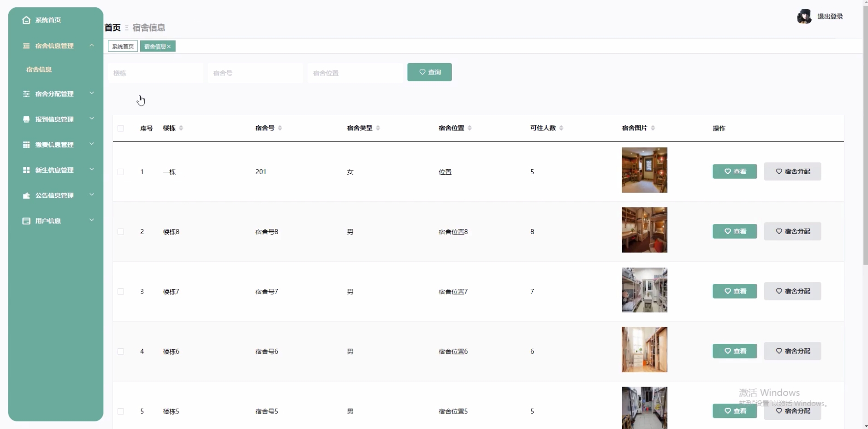Click the 报到信息管理 sidebar icon
868x429 pixels.
[x=26, y=119]
